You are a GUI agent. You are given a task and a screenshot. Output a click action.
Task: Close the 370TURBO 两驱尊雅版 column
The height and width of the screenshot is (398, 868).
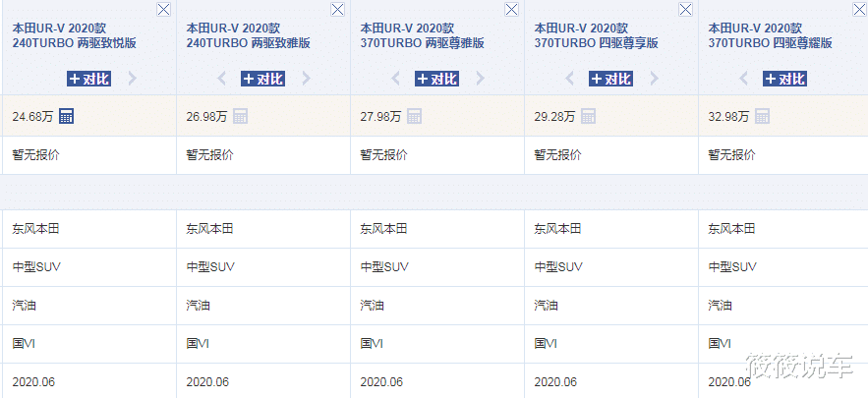[511, 9]
